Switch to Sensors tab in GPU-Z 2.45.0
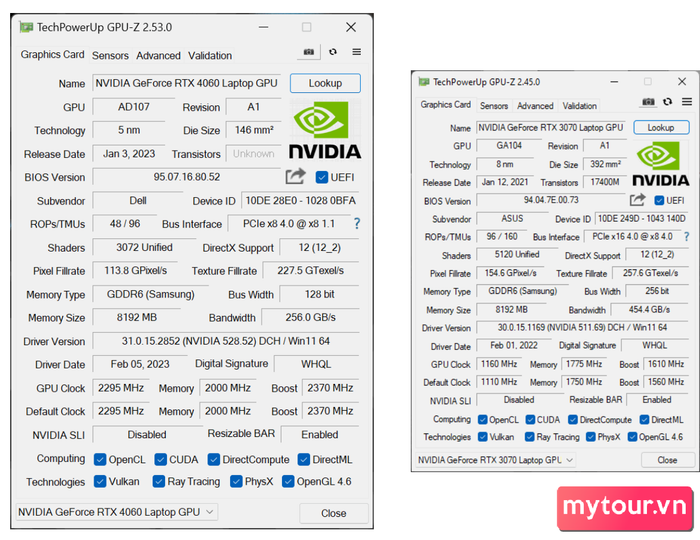Image resolution: width=700 pixels, height=540 pixels. (494, 106)
